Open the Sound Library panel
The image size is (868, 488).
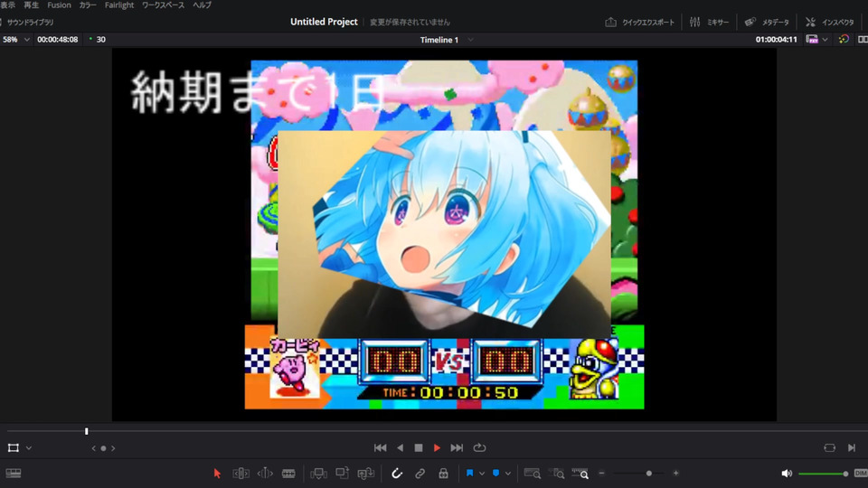coord(28,22)
